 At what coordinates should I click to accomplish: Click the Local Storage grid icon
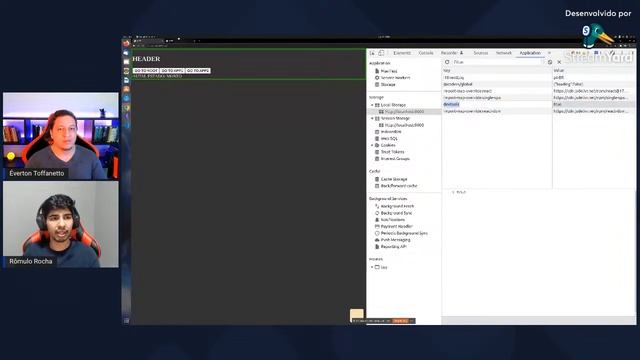pyautogui.click(x=377, y=105)
